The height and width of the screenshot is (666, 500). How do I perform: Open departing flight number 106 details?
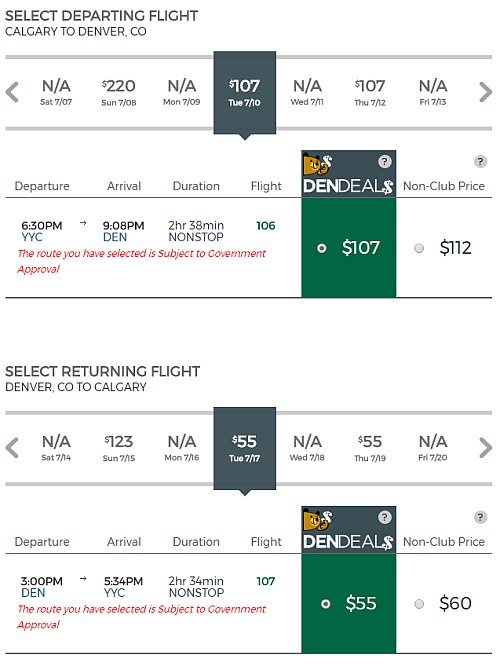coord(266,226)
